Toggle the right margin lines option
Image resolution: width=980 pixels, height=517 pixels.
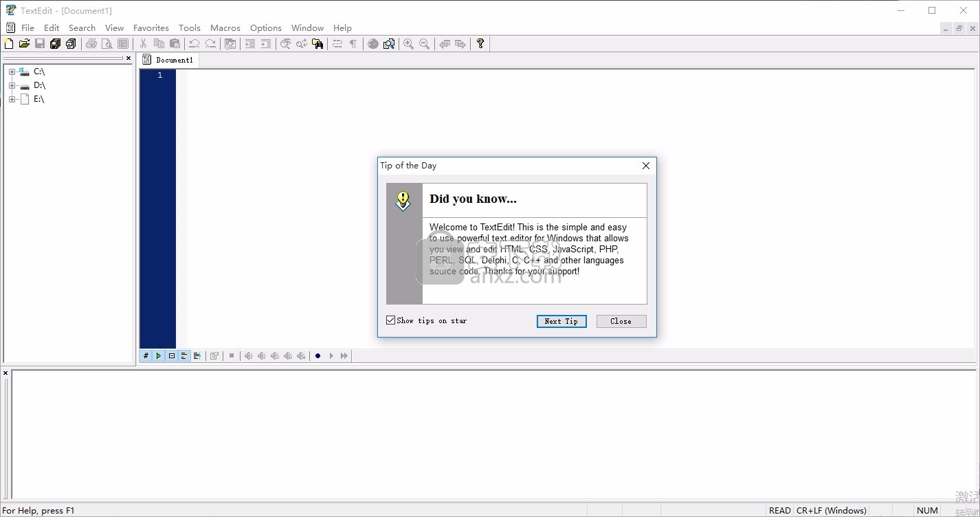(x=197, y=356)
